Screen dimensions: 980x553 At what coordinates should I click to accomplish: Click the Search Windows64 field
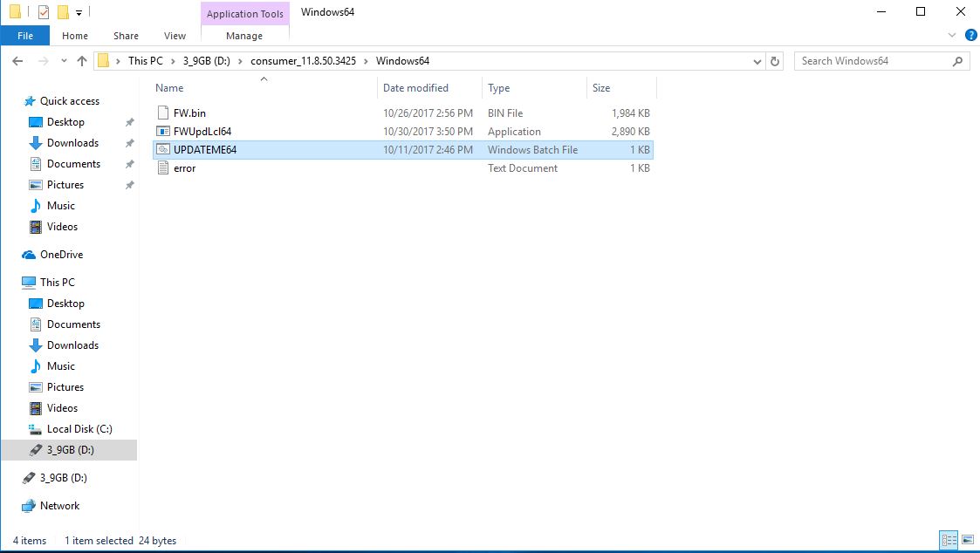[873, 61]
